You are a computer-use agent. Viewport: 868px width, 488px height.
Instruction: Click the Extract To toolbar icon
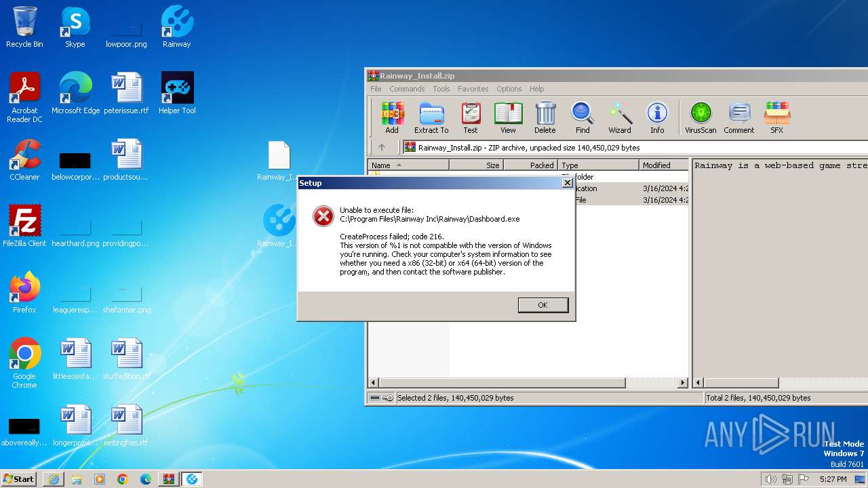click(x=431, y=117)
